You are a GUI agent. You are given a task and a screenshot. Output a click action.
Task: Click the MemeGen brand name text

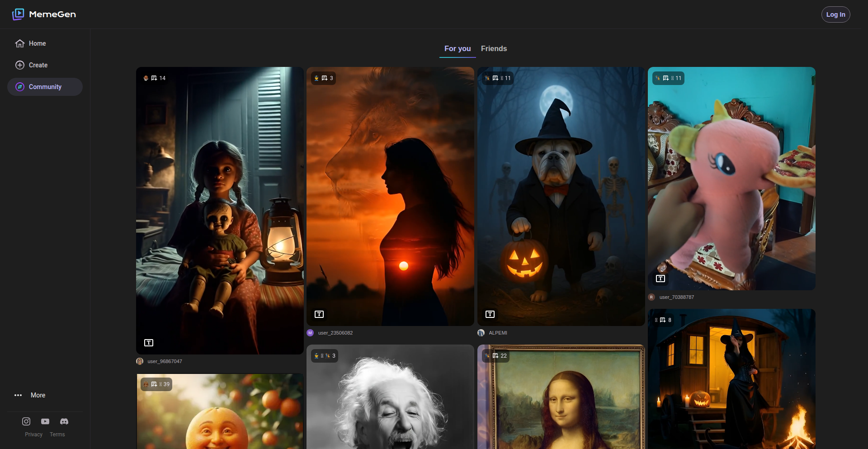pyautogui.click(x=52, y=14)
